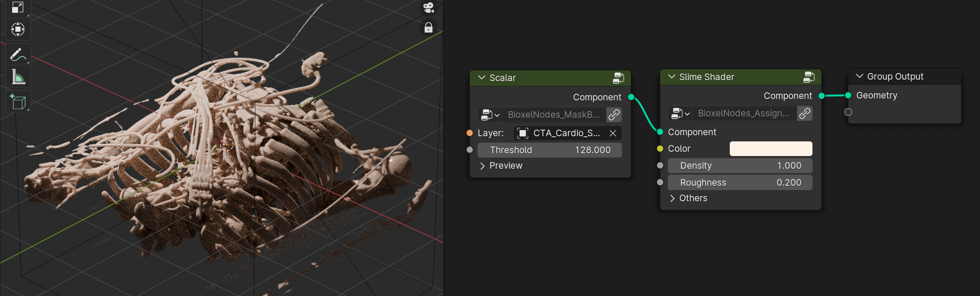
Task: Collapse the Scalar node
Action: pyautogui.click(x=482, y=78)
